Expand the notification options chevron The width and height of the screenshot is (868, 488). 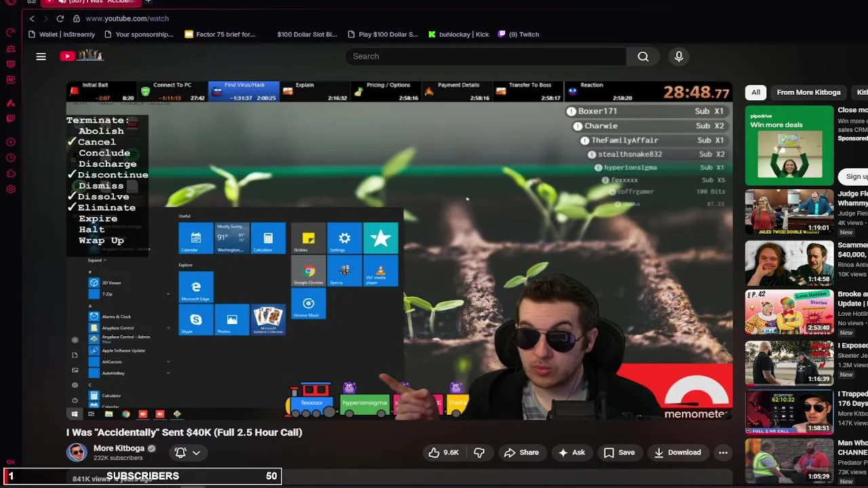(x=196, y=453)
